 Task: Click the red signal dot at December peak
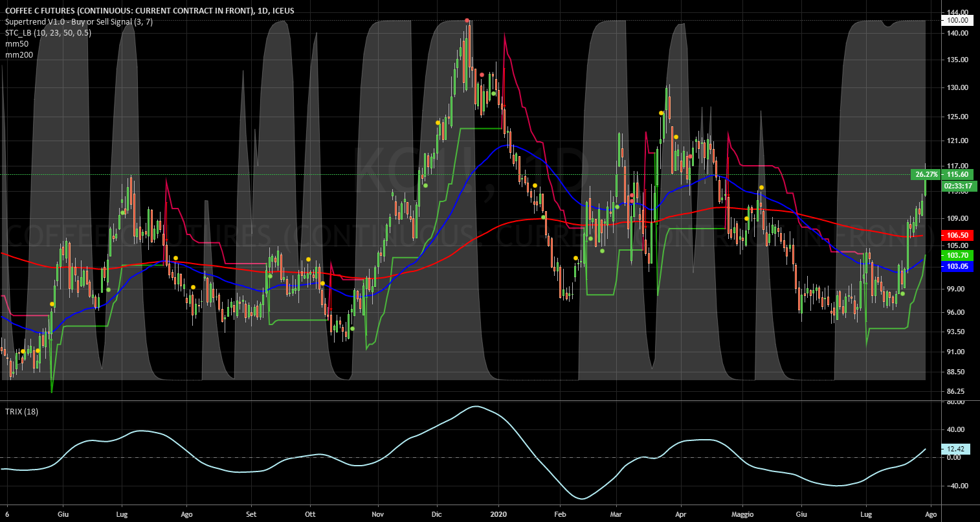pyautogui.click(x=467, y=21)
